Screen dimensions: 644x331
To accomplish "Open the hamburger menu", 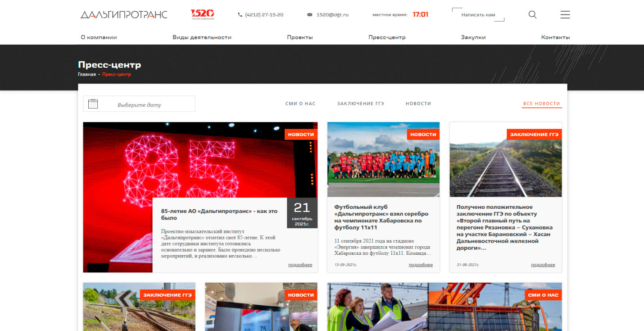I will [565, 14].
